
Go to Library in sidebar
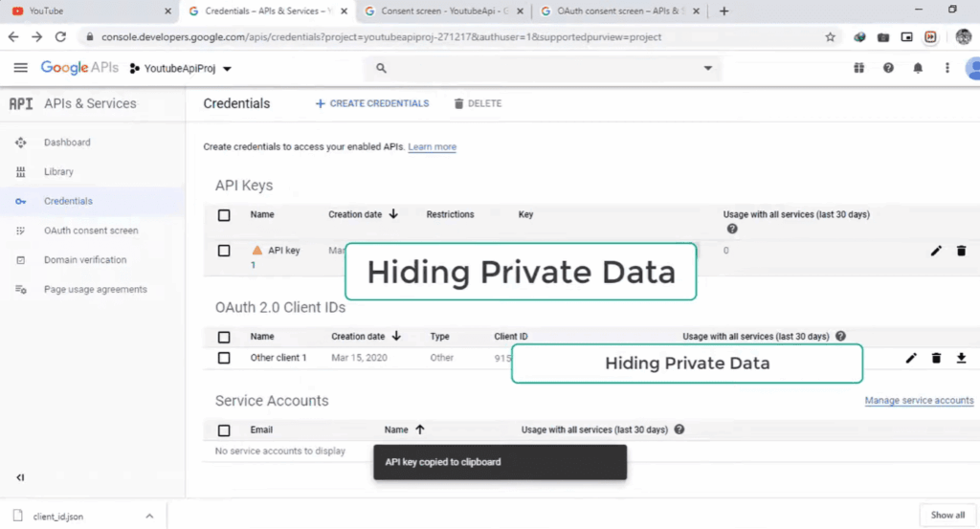point(58,172)
